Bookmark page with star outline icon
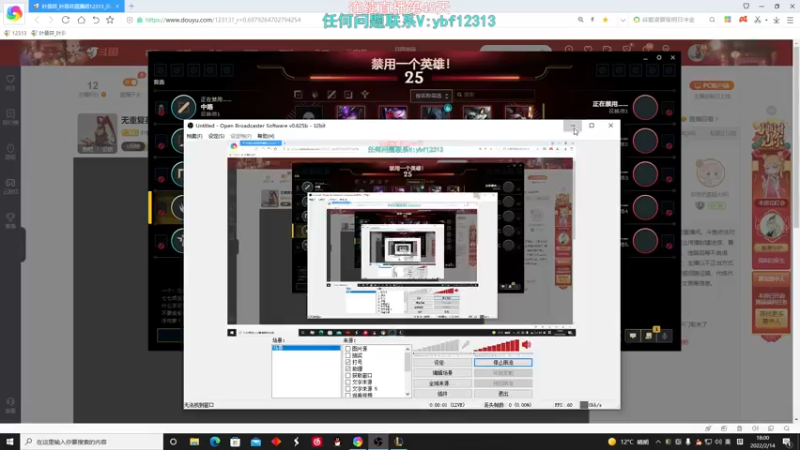 point(110,20)
